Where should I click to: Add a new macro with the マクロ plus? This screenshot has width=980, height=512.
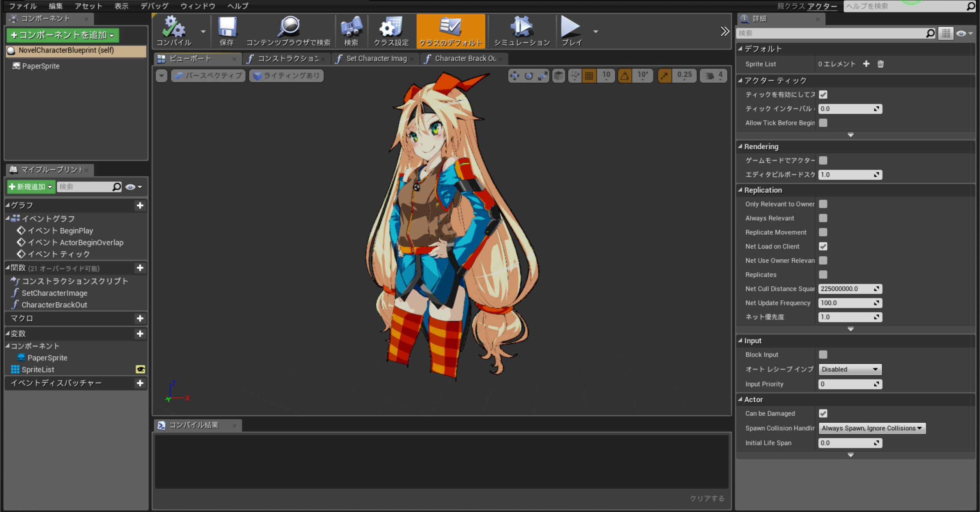pyautogui.click(x=140, y=318)
